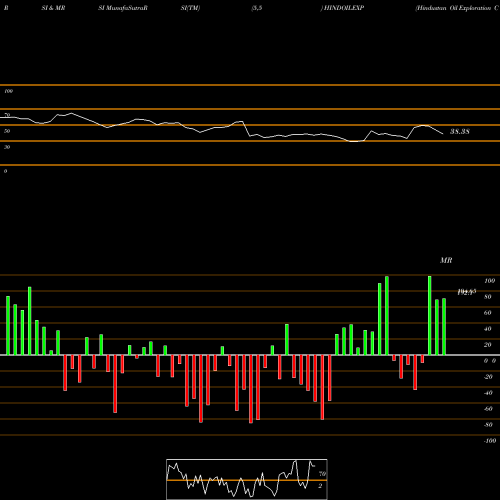This screenshot has height=500, width=500.
Task: Click the 70 level label on RSI axis
Action: 7,115
